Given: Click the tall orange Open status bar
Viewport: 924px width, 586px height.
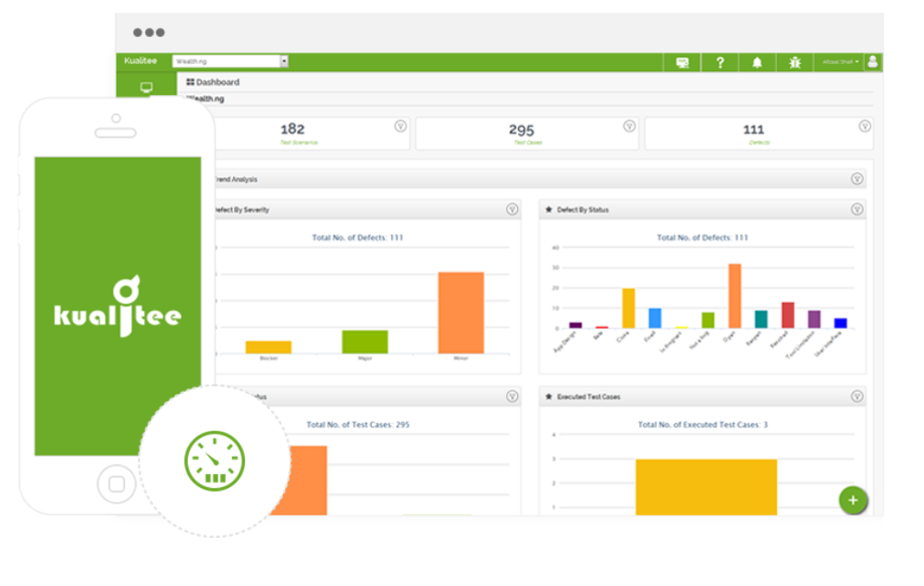Looking at the screenshot, I should coord(734,296).
